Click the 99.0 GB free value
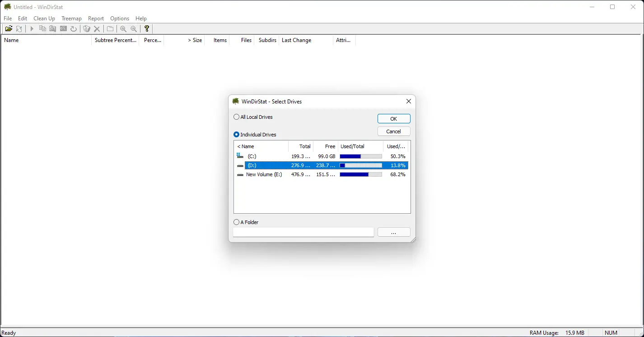 327,156
